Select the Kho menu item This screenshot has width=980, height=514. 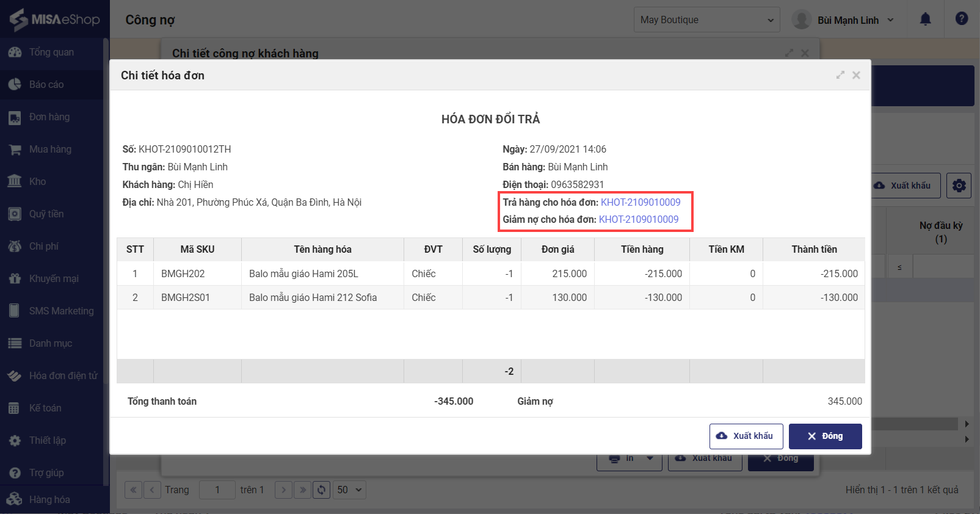pyautogui.click(x=51, y=181)
